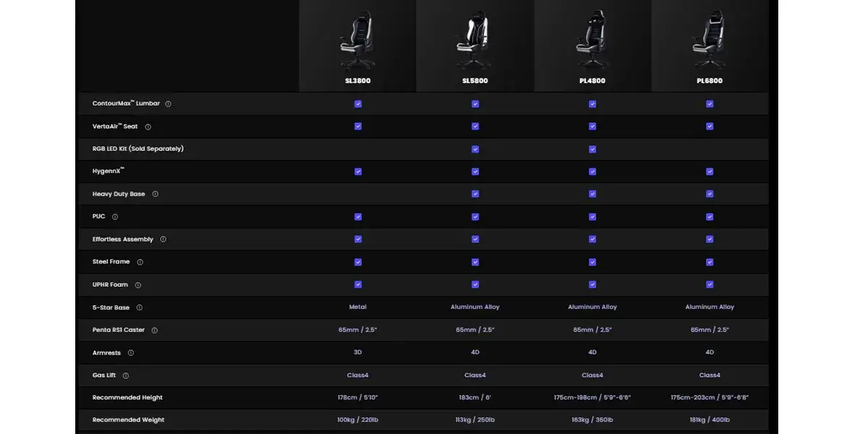Click RGB LED Kit checkmark for PL4800

point(592,149)
